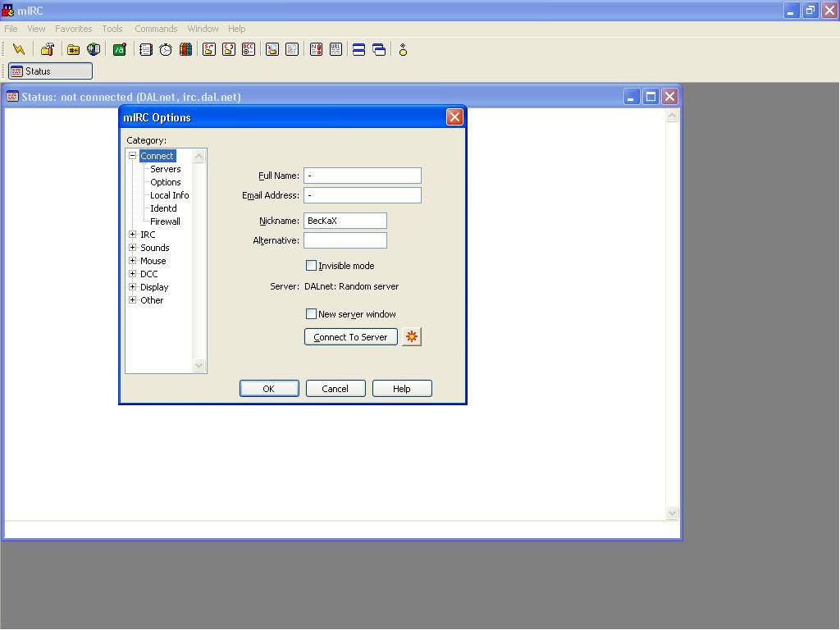Expand the Other category node
Image resolution: width=840 pixels, height=630 pixels.
[132, 300]
